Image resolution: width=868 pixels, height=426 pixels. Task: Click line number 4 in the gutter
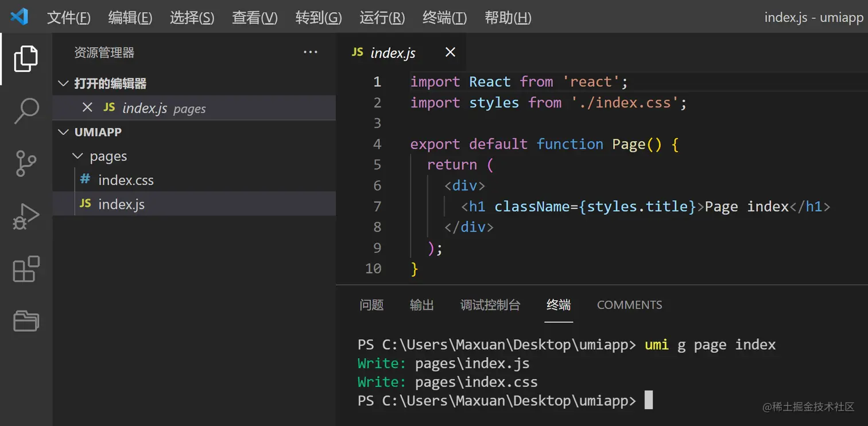[377, 144]
